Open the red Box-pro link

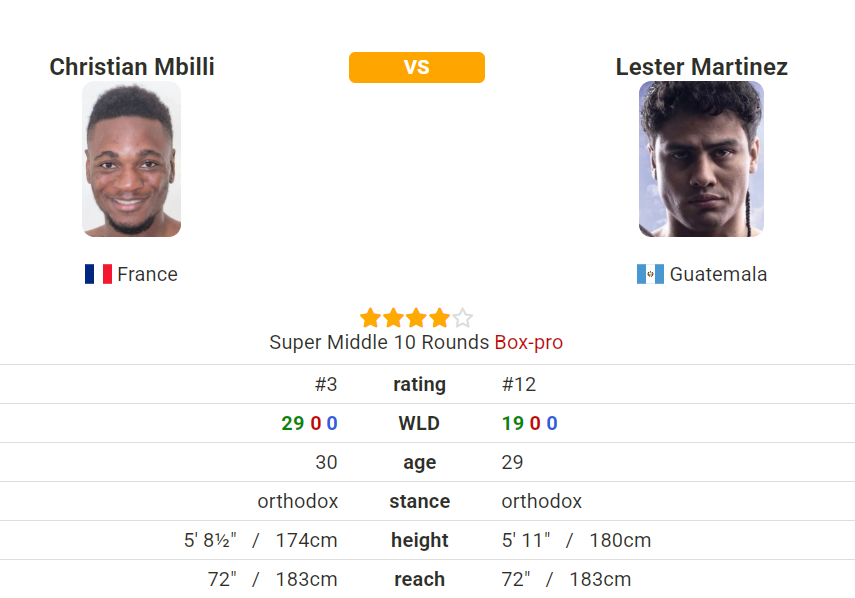[x=528, y=342]
